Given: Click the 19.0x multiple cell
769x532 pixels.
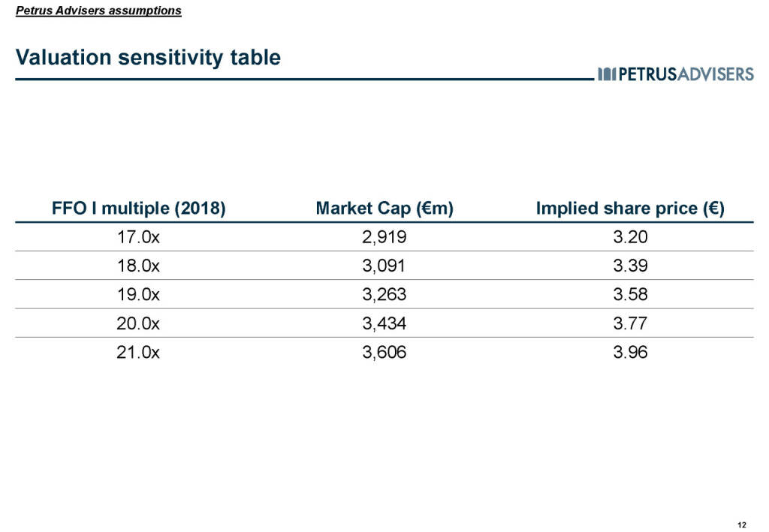Looking at the screenshot, I should point(138,295).
